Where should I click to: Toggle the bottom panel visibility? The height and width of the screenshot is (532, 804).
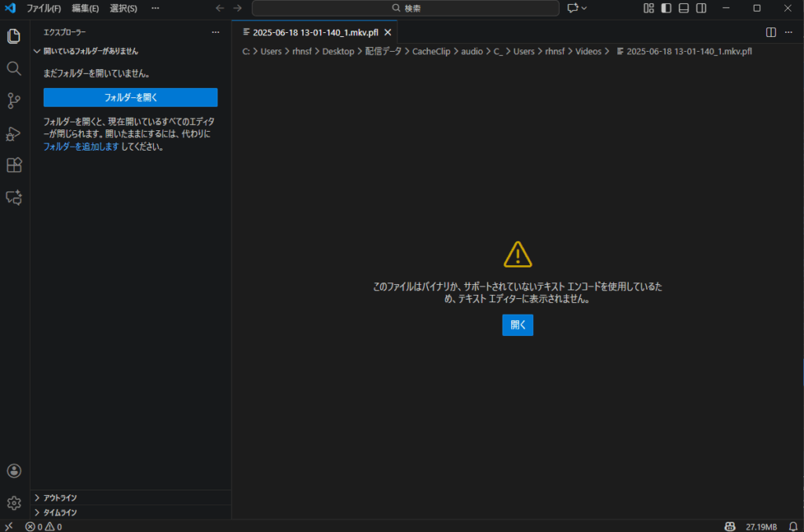683,8
